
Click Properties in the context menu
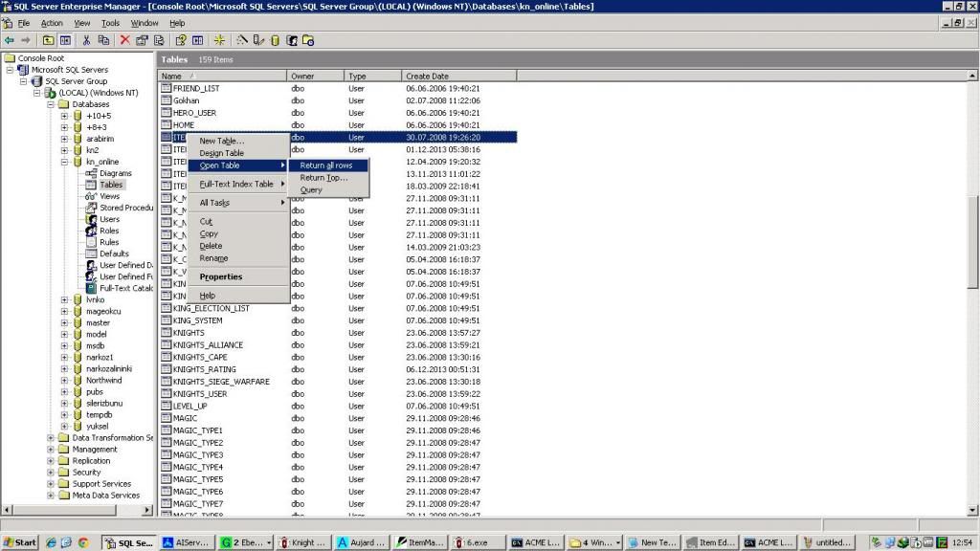[x=221, y=276]
